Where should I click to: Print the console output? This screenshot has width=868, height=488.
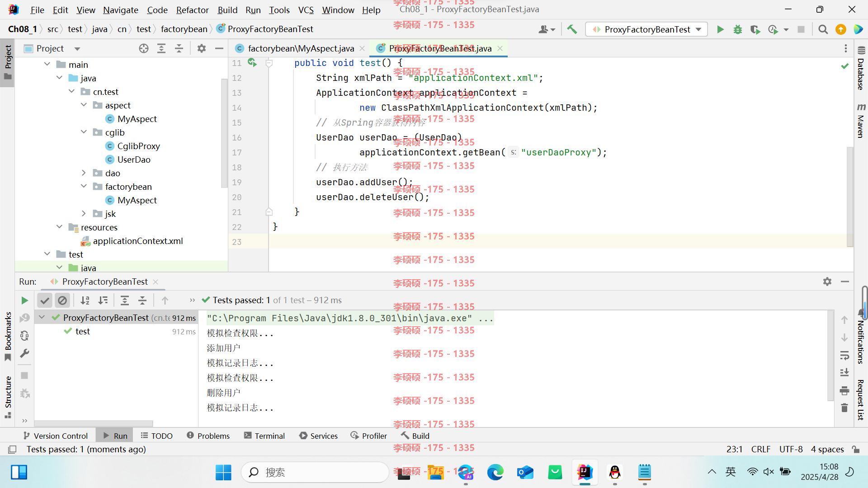[844, 391]
